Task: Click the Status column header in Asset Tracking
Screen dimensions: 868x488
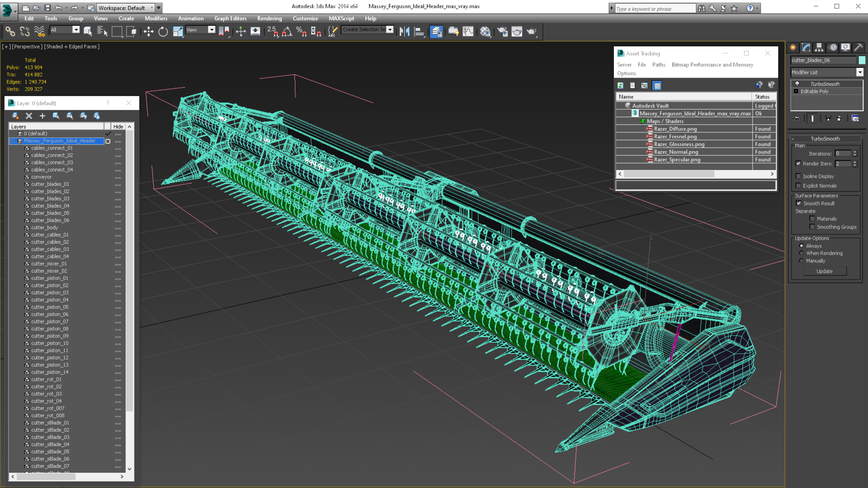Action: coord(763,97)
